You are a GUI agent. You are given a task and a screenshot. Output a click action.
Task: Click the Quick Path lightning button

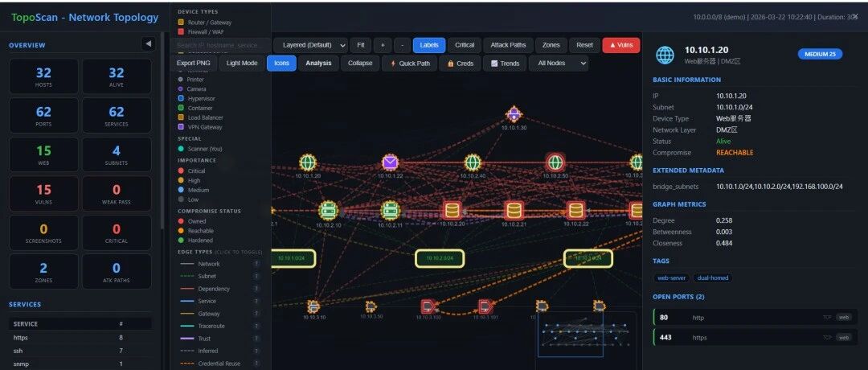coord(410,64)
